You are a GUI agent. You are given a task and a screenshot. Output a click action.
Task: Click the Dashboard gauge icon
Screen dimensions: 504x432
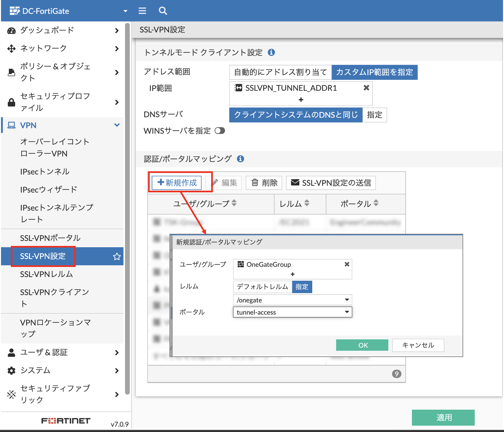(x=12, y=31)
